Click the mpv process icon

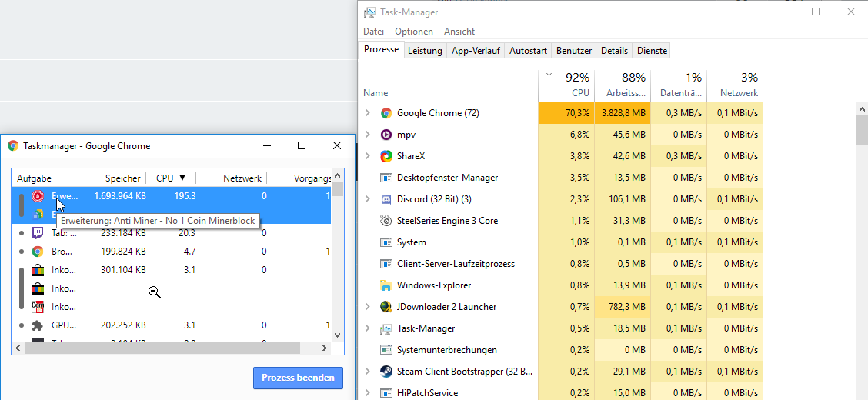[x=386, y=135]
